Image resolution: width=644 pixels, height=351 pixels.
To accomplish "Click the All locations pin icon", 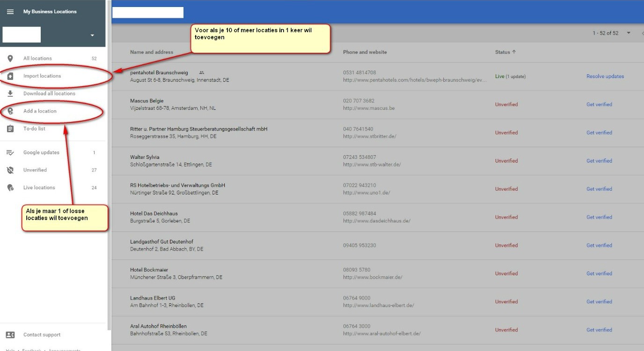I will point(10,58).
